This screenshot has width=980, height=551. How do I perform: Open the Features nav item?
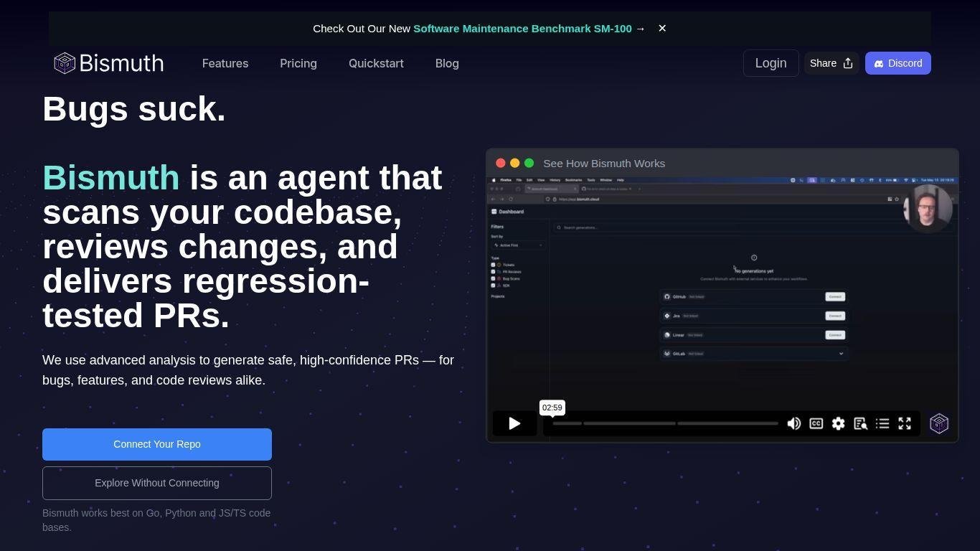coord(225,63)
